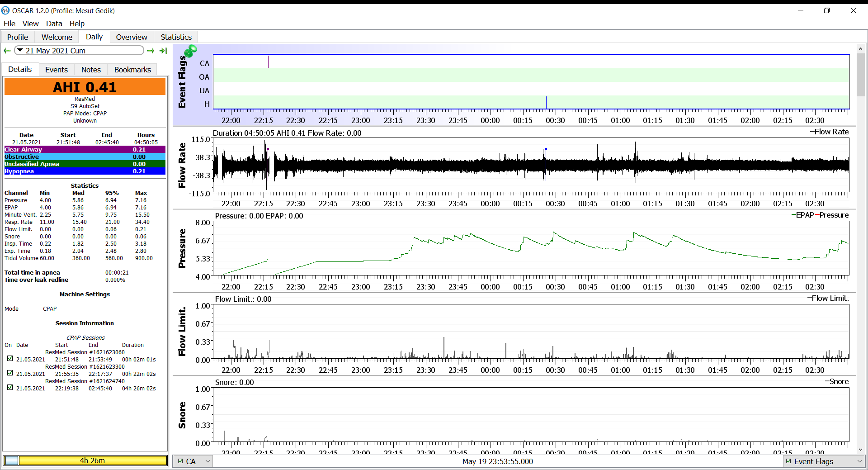868x470 pixels.
Task: Open the date picker dropdown 21 May 2021
Action: 79,51
